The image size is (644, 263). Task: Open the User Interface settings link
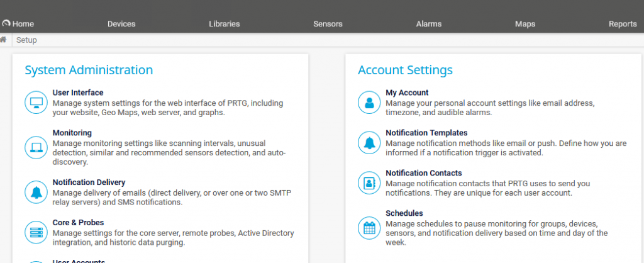coord(78,92)
